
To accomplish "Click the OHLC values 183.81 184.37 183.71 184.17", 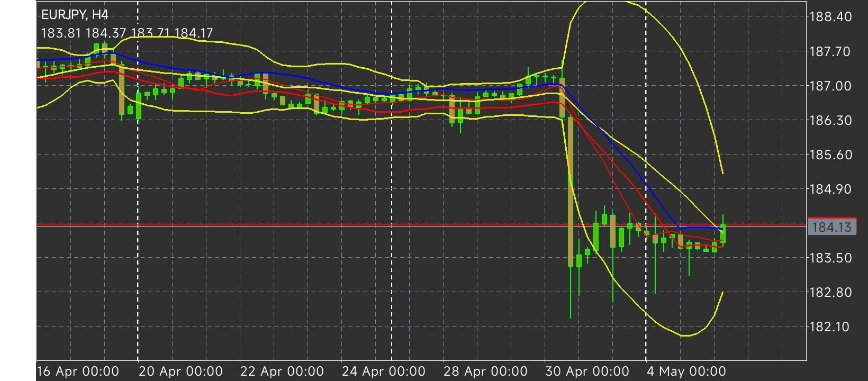I will pyautogui.click(x=127, y=33).
